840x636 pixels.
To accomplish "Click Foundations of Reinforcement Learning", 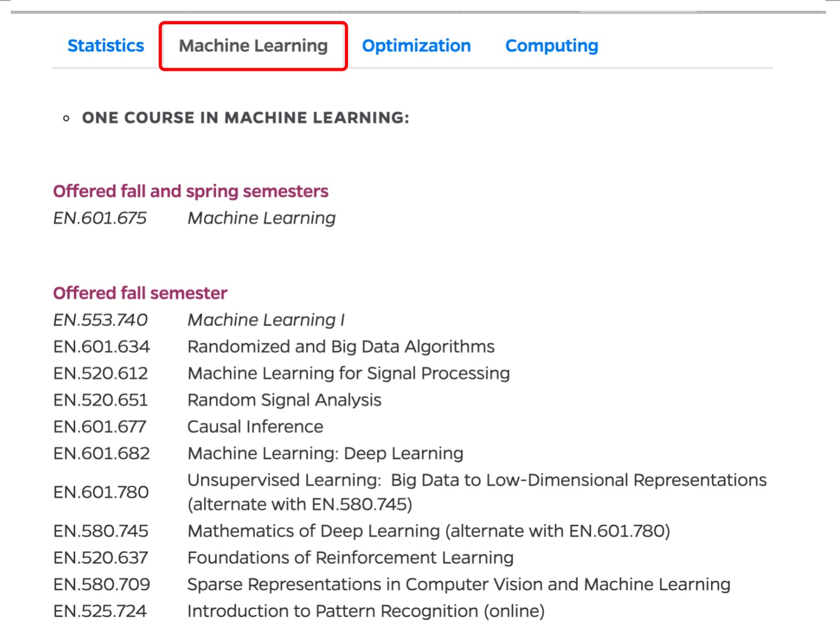I will [350, 558].
